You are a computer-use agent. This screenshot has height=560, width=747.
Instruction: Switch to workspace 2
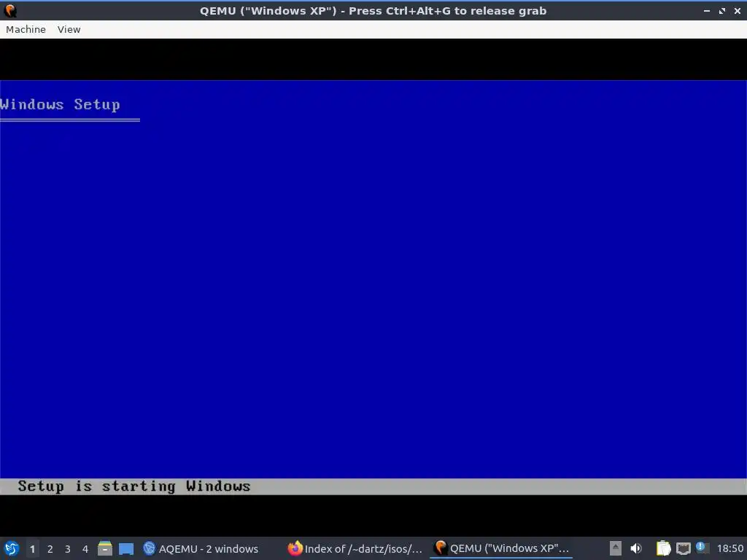[x=50, y=549]
